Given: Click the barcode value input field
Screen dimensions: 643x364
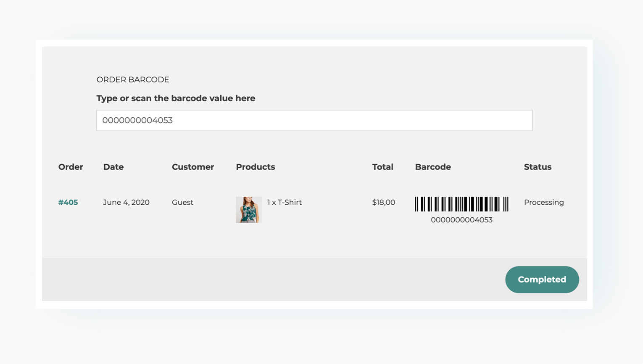Looking at the screenshot, I should (314, 120).
